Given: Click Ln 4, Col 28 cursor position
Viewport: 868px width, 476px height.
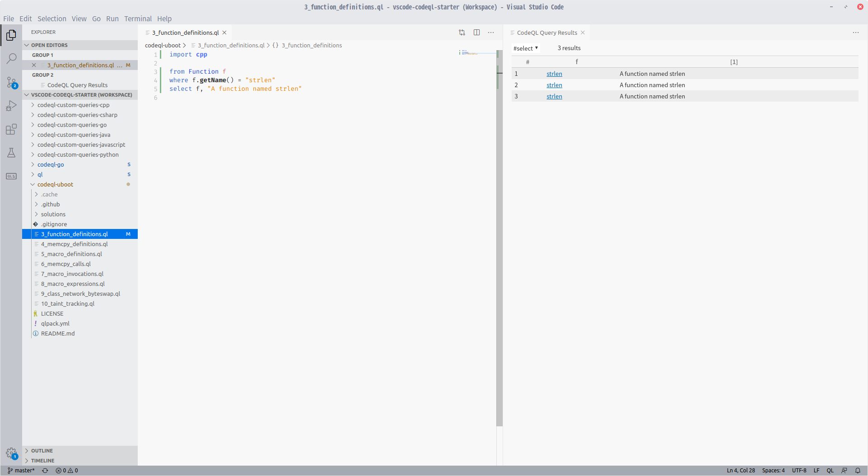Looking at the screenshot, I should click(x=741, y=471).
